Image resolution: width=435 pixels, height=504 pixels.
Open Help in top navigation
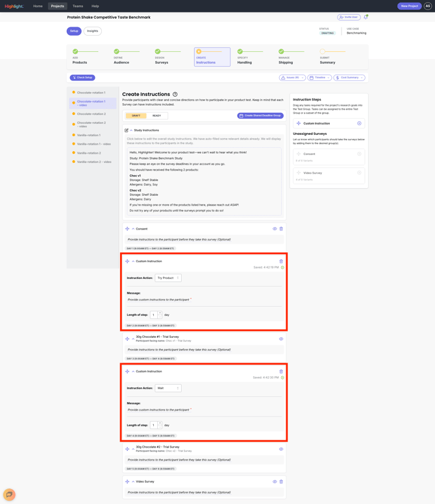pos(95,6)
